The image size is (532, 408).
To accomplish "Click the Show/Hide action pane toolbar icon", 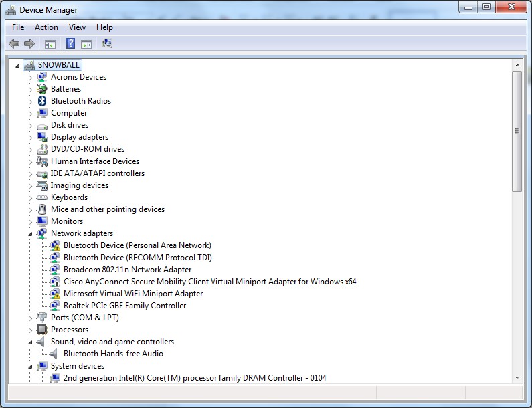I will tap(86, 44).
